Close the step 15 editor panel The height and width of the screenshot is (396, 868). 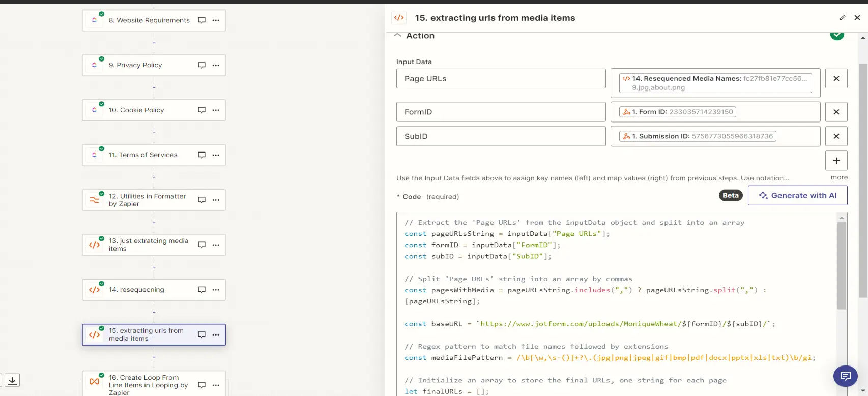(x=857, y=18)
